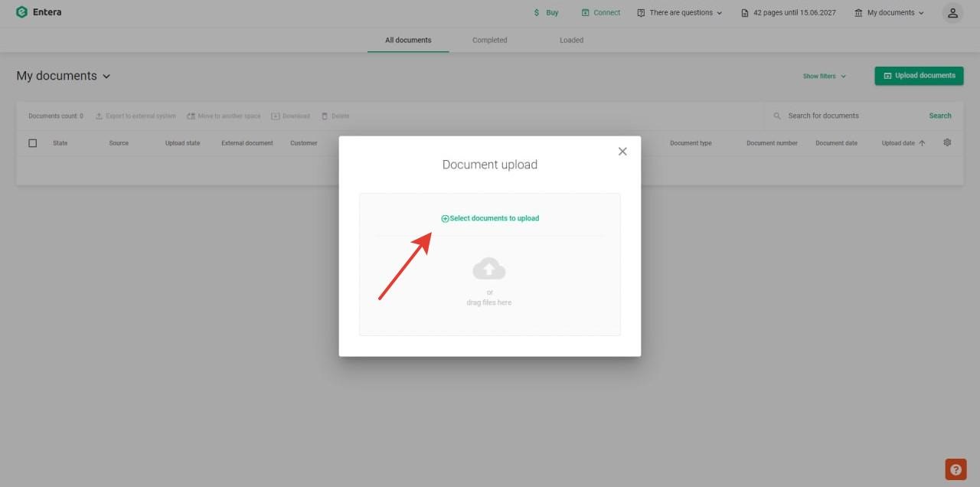Image resolution: width=980 pixels, height=487 pixels.
Task: Click Select documents to upload link
Action: coord(490,218)
